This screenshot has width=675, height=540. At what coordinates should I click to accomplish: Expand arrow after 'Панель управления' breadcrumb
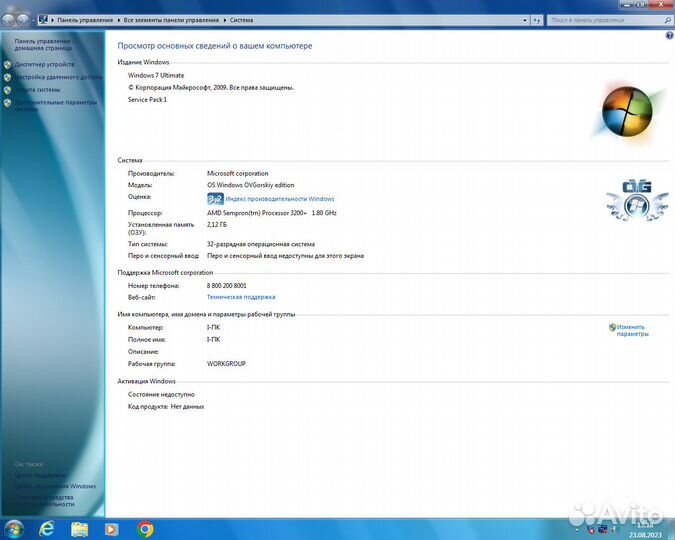pos(119,20)
